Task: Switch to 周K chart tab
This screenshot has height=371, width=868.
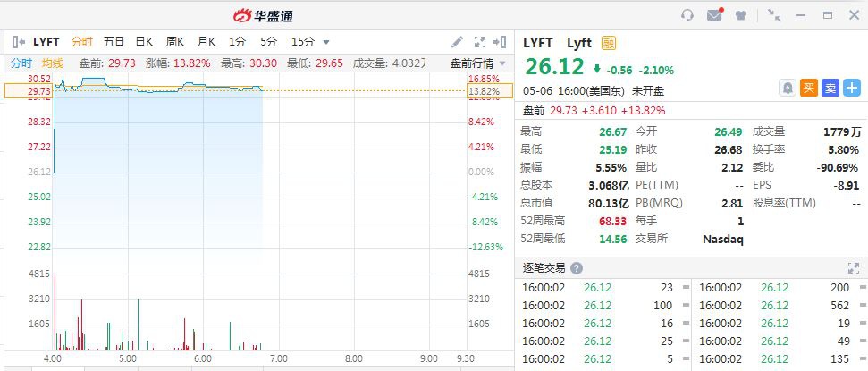Action: pyautogui.click(x=175, y=41)
